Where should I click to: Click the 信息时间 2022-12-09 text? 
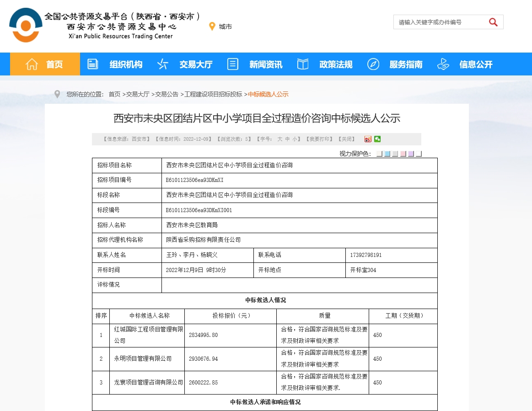point(183,139)
